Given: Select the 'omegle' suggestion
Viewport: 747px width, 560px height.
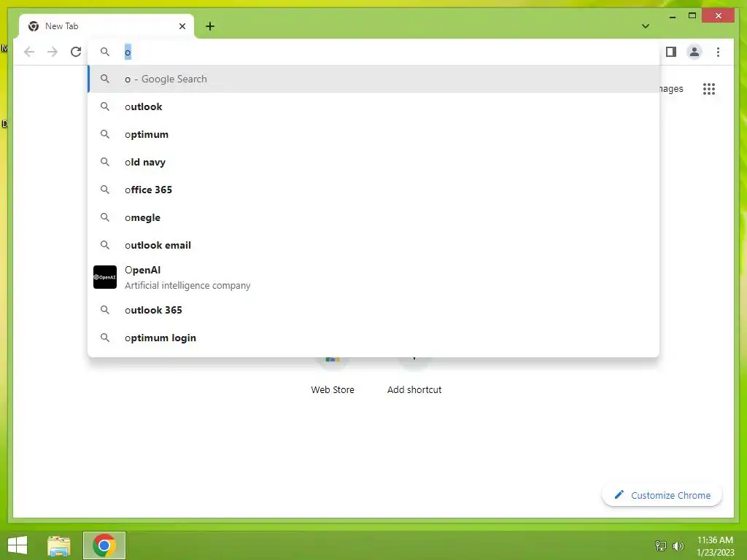Looking at the screenshot, I should coord(374,217).
